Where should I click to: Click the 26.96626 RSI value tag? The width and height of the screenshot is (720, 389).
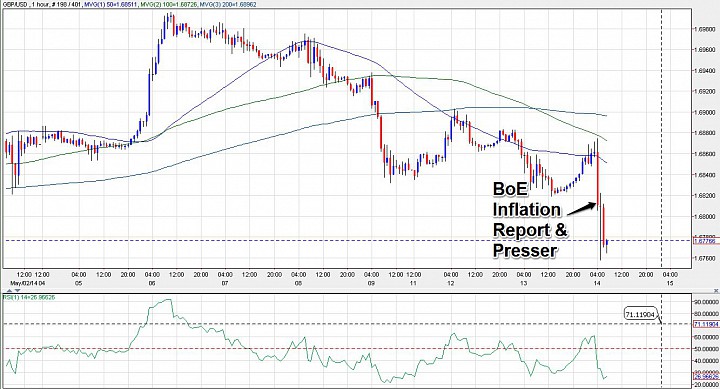point(705,376)
